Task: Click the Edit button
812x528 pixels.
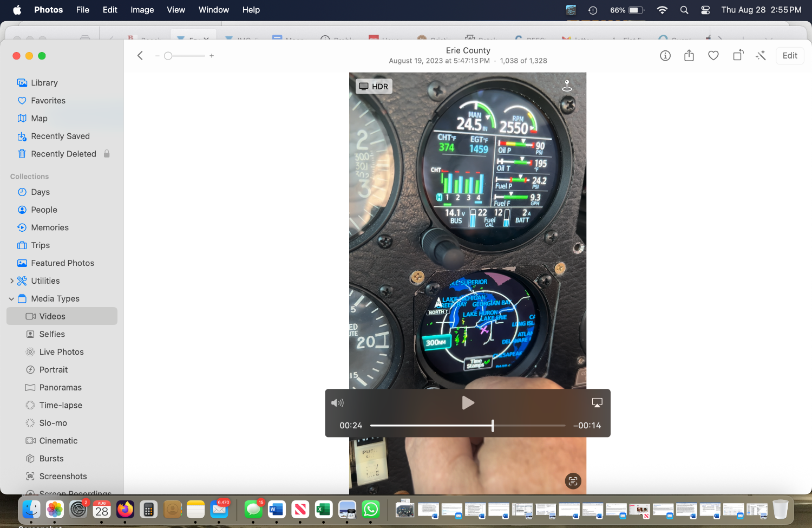Action: 790,55
